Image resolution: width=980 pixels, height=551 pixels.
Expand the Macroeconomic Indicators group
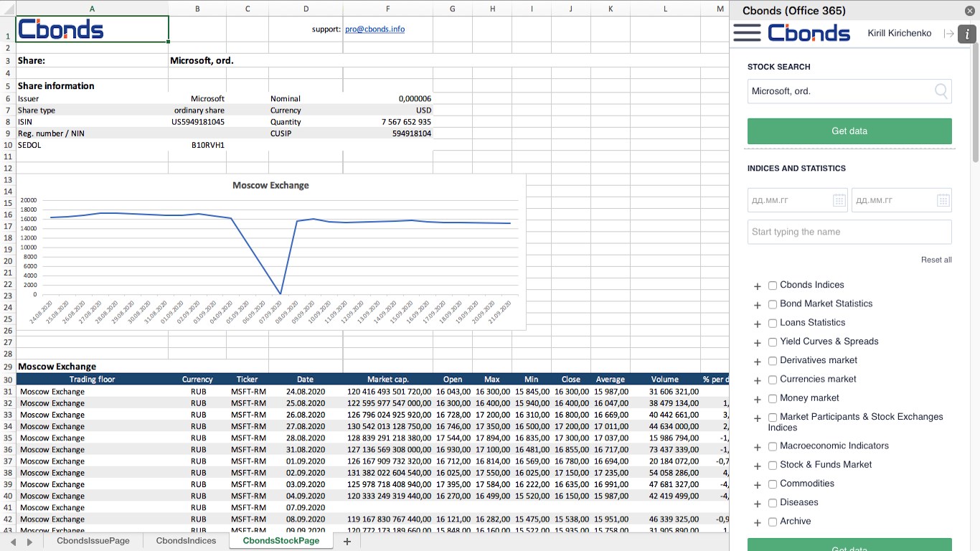point(758,447)
